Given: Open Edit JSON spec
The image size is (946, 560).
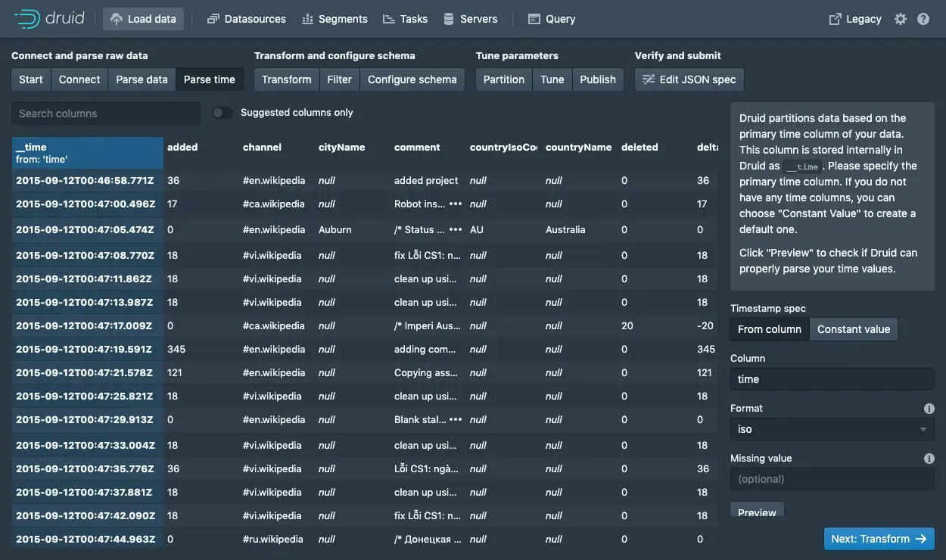Looking at the screenshot, I should coord(689,79).
